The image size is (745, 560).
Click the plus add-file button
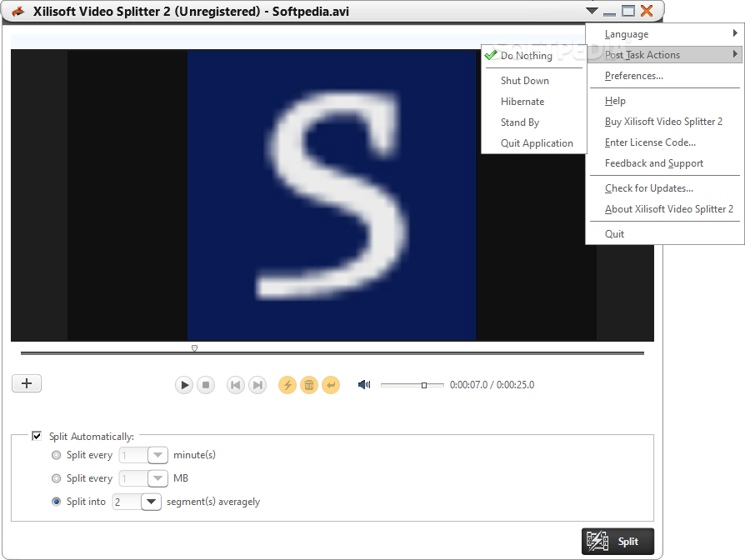[27, 383]
